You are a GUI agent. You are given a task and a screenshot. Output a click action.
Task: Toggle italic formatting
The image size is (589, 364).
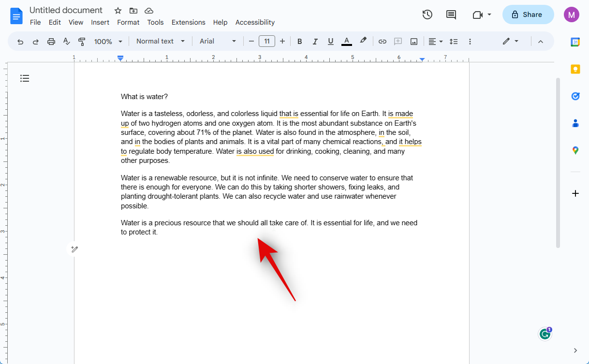(x=315, y=42)
